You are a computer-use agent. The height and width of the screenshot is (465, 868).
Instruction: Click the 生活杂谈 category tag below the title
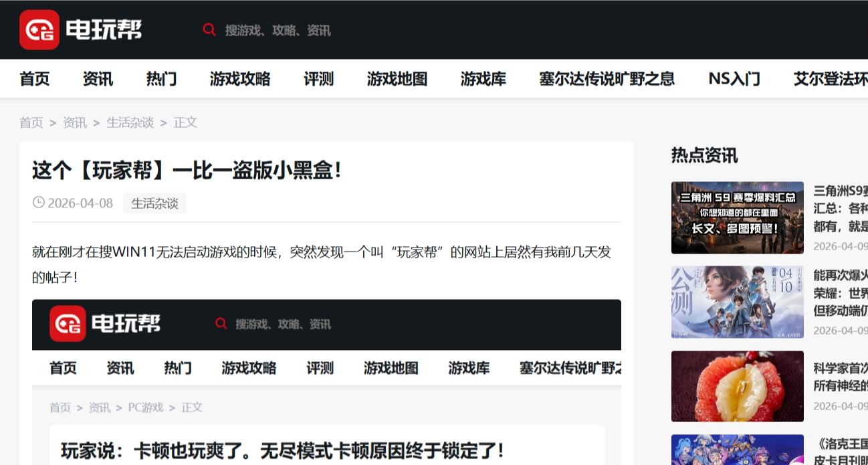point(156,203)
